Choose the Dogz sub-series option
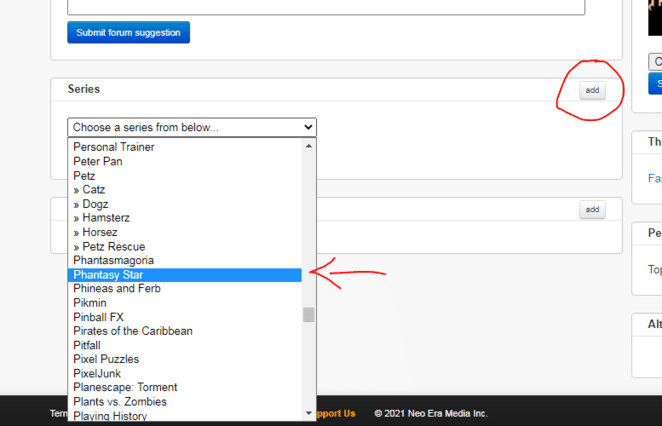This screenshot has width=662, height=426. point(184,204)
